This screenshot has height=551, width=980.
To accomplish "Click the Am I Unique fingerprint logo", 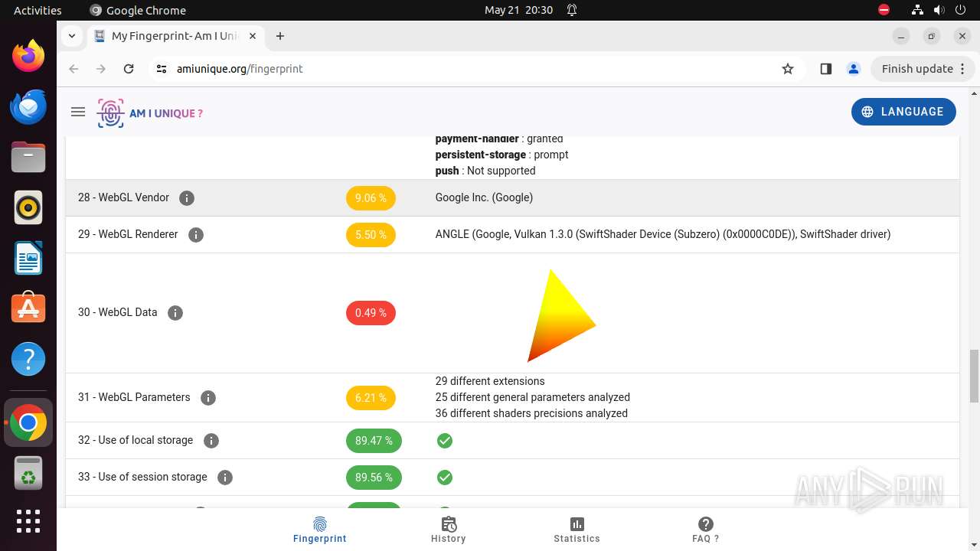I will [150, 113].
